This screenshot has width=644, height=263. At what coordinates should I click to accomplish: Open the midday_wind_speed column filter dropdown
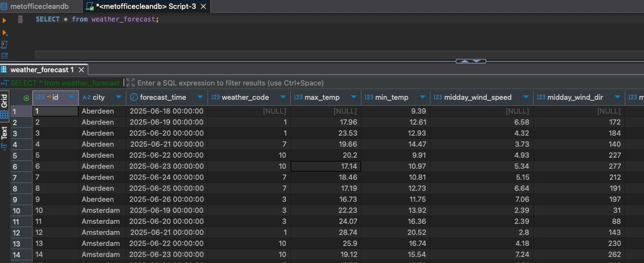[x=526, y=97]
